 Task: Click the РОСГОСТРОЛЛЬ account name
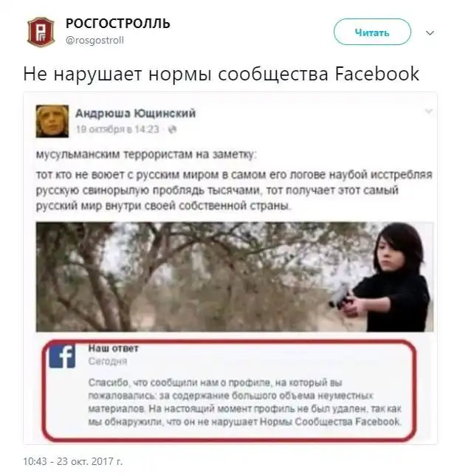coord(118,24)
